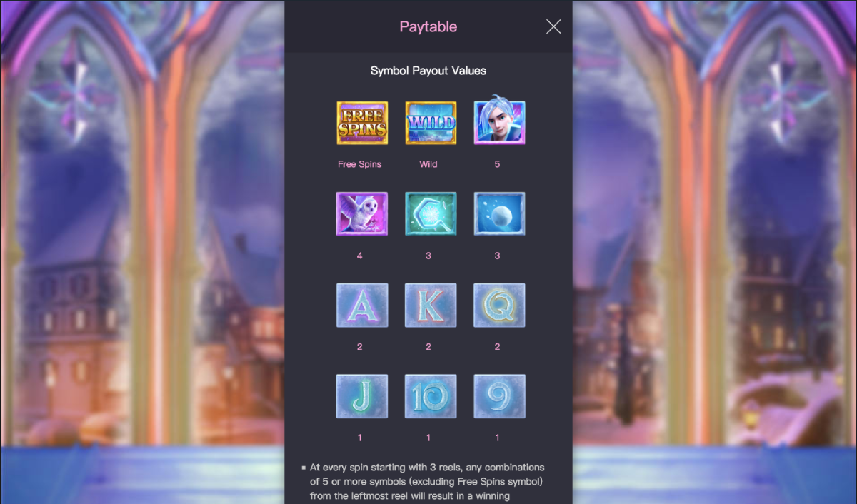
Task: Click the winning combinations rule paragraph
Action: coord(426,482)
